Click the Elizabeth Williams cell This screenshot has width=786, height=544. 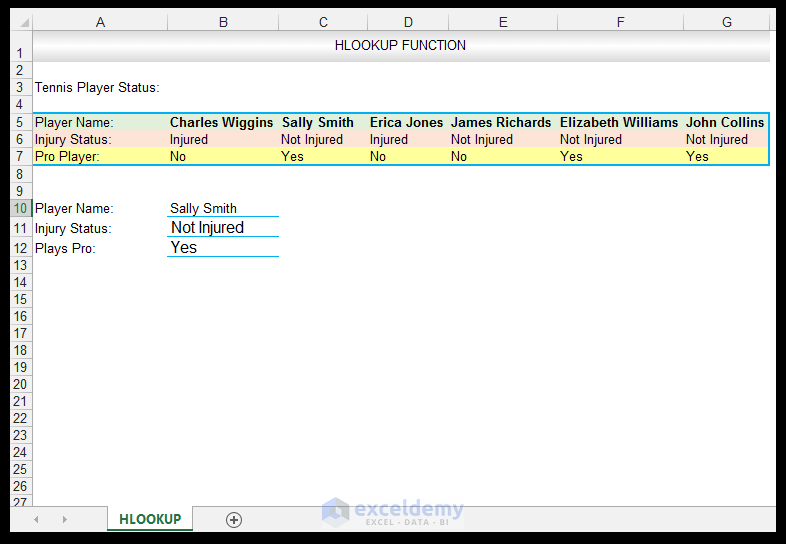pos(619,122)
